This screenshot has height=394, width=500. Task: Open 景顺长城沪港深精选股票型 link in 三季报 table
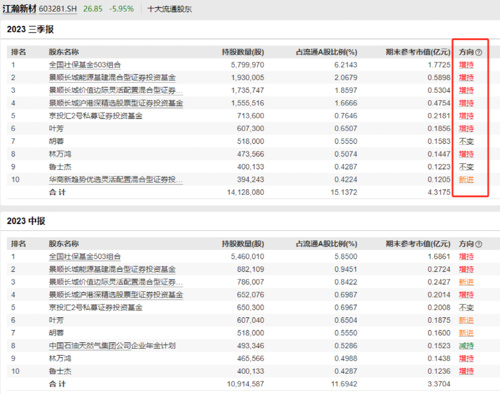coord(116,103)
